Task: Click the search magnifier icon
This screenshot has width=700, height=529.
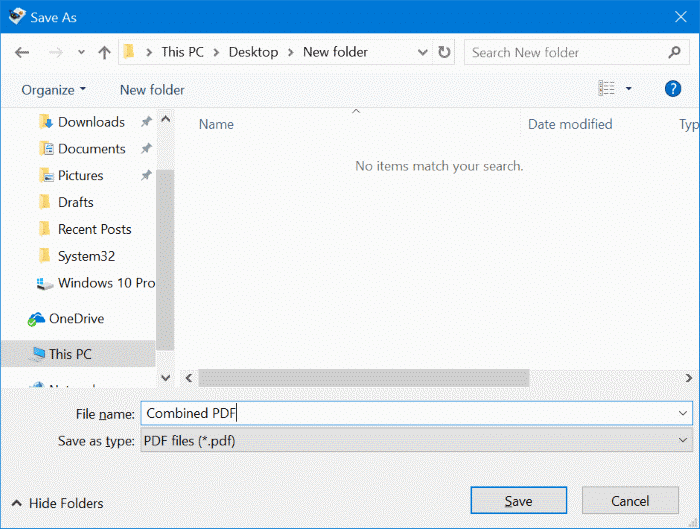Action: tap(675, 52)
